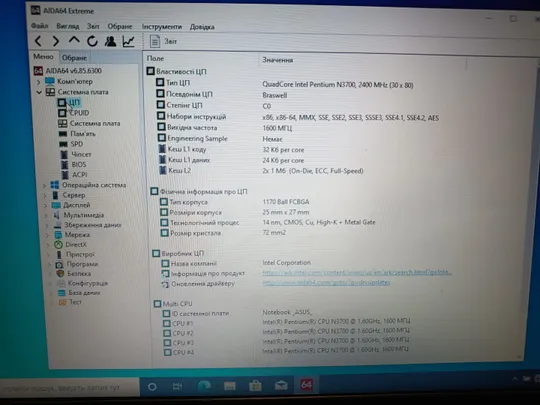Select the Системна плата child item
540x405 pixels.
tap(89, 123)
